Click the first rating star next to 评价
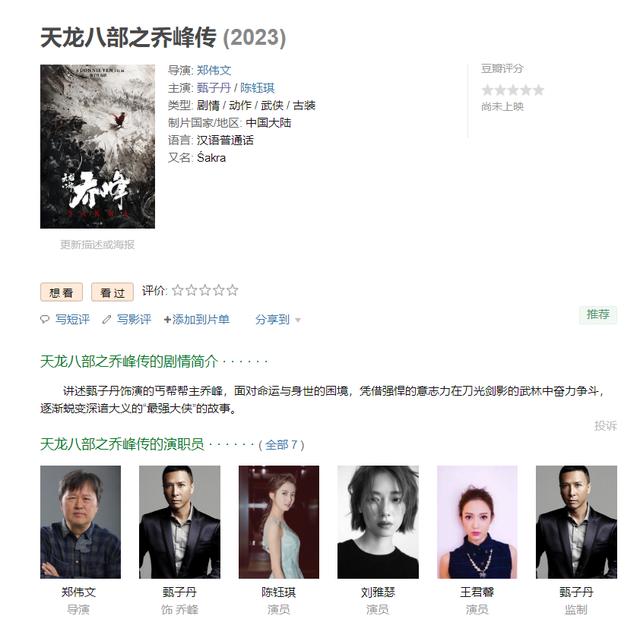This screenshot has height=619, width=640. coord(178,290)
